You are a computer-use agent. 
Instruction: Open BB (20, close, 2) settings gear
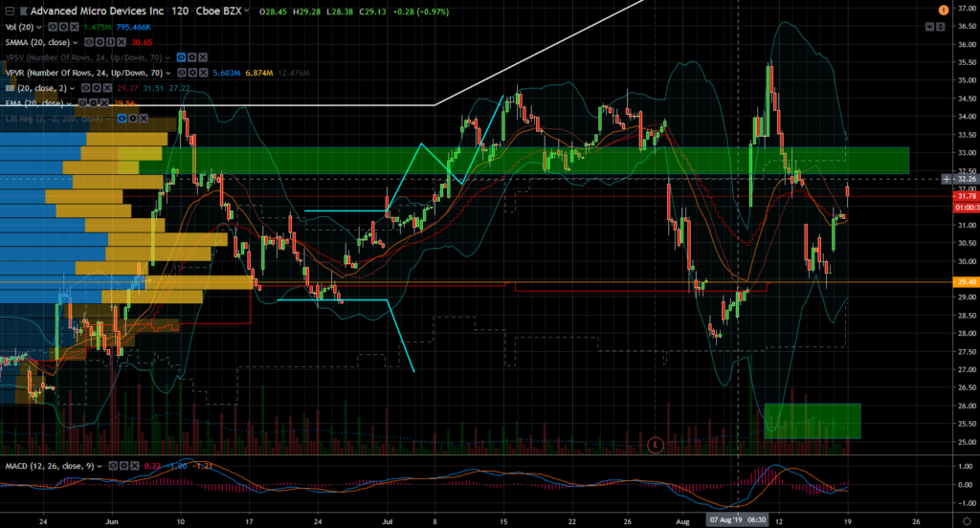click(97, 88)
